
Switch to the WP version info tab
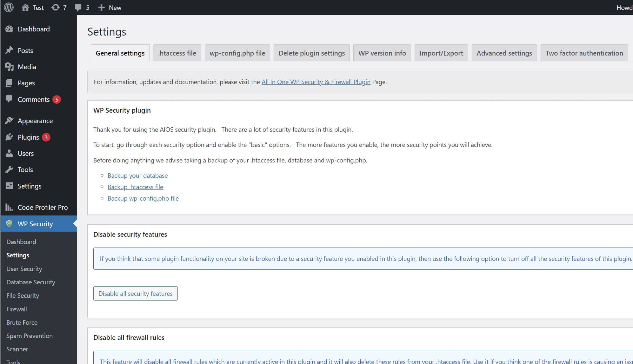tap(382, 53)
